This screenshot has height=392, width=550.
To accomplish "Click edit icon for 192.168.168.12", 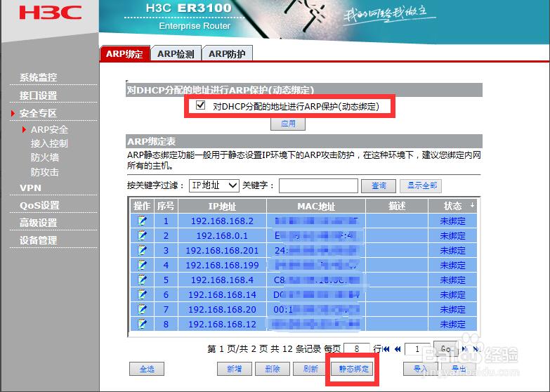I will [142, 324].
